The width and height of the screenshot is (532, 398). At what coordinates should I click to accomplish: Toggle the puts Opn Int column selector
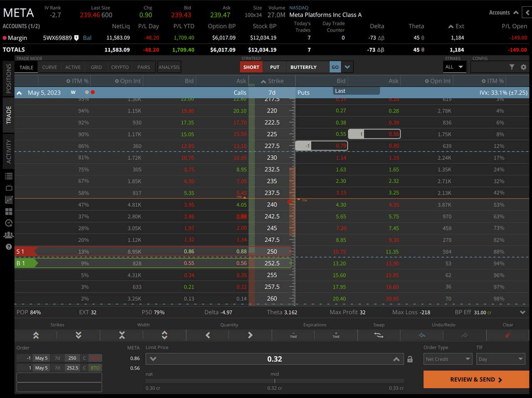427,81
